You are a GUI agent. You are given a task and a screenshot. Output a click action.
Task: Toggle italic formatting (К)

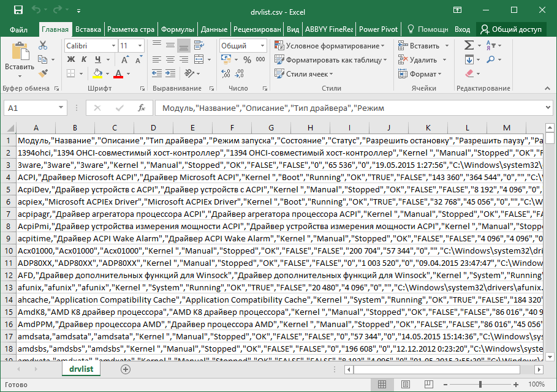click(x=84, y=59)
